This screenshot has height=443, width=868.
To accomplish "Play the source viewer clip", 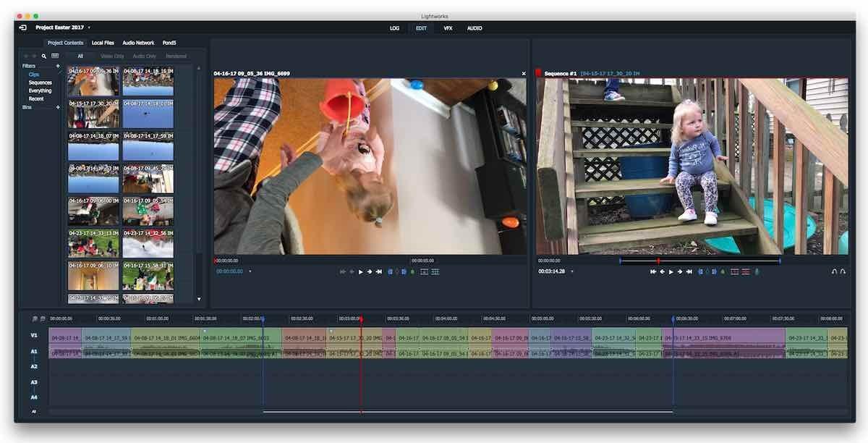I will [x=361, y=271].
